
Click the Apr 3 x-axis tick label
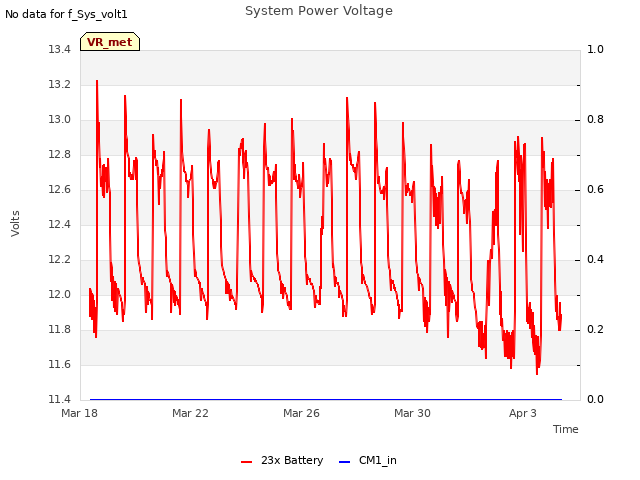click(522, 413)
